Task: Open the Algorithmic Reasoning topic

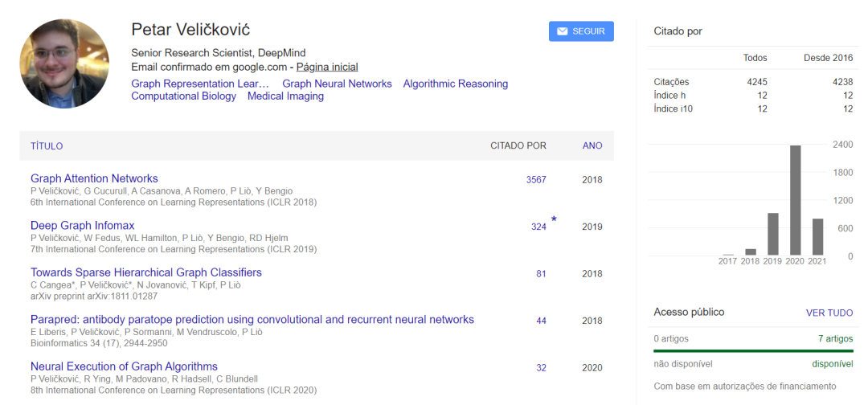Action: [x=456, y=84]
